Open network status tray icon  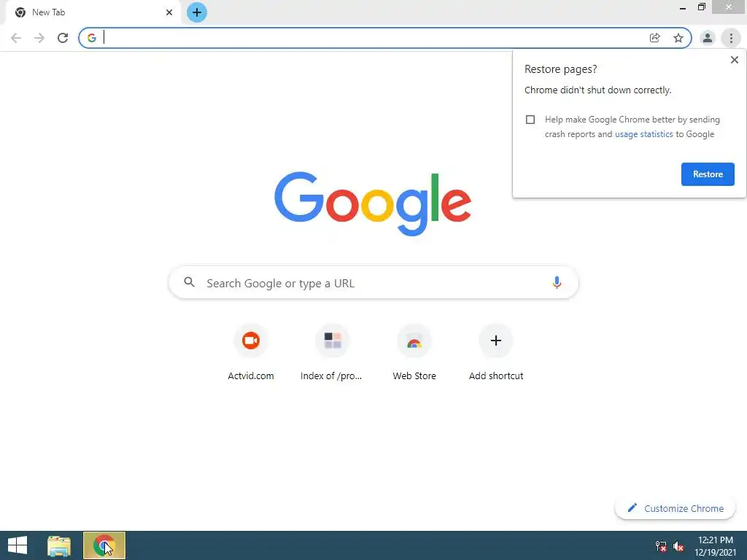click(661, 546)
